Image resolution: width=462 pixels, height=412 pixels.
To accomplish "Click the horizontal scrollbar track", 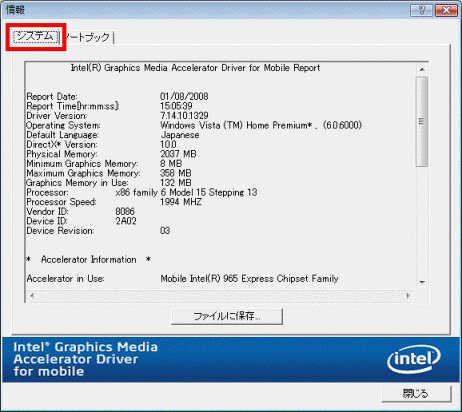I will (x=220, y=295).
